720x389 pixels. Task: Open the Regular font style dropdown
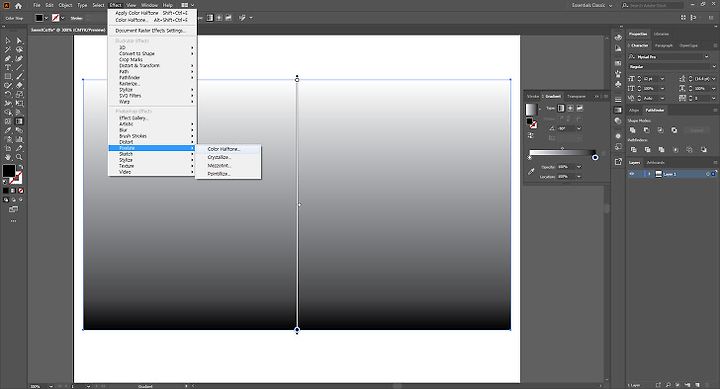[713, 67]
